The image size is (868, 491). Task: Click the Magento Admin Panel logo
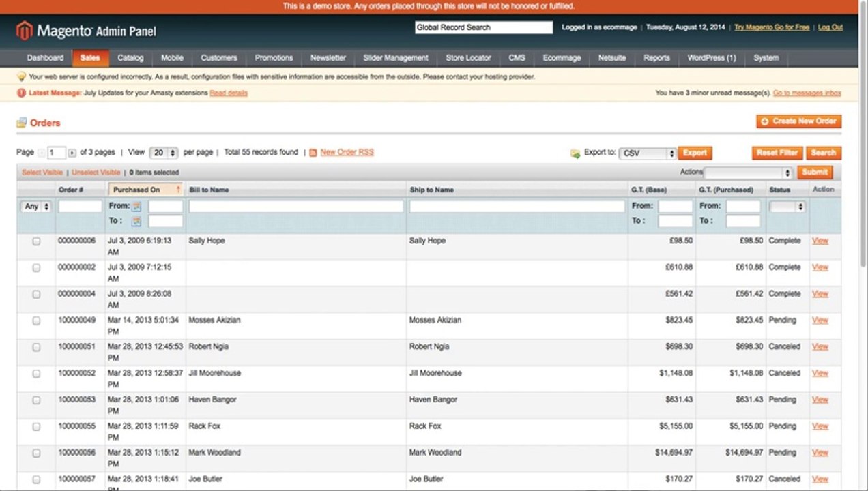point(87,31)
